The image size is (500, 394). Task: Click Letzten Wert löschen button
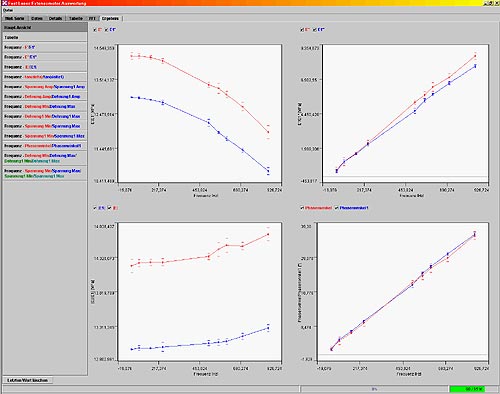click(27, 380)
